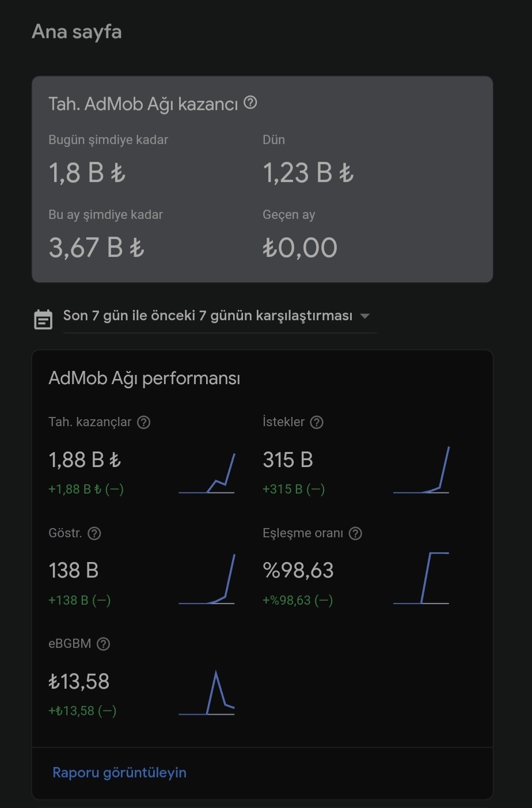Click the Bu ay şimdiye kadar amount
This screenshot has width=532, height=808.
[96, 247]
